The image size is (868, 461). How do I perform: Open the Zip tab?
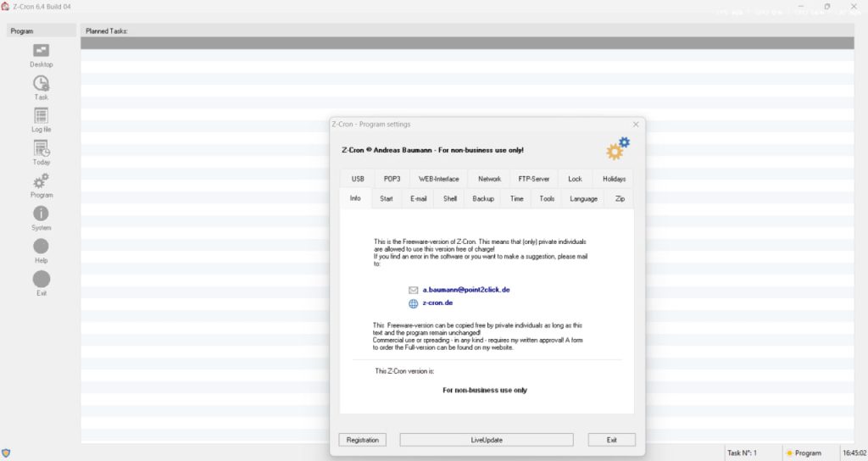pyautogui.click(x=620, y=198)
